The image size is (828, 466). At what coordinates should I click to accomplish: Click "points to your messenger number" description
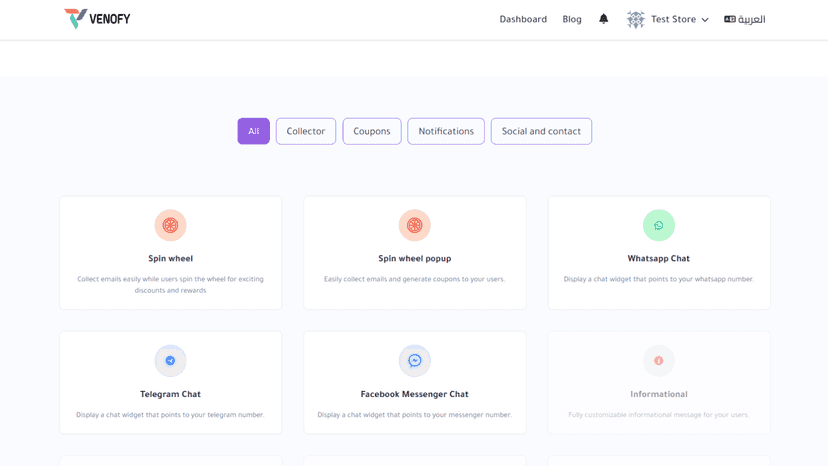click(x=415, y=415)
